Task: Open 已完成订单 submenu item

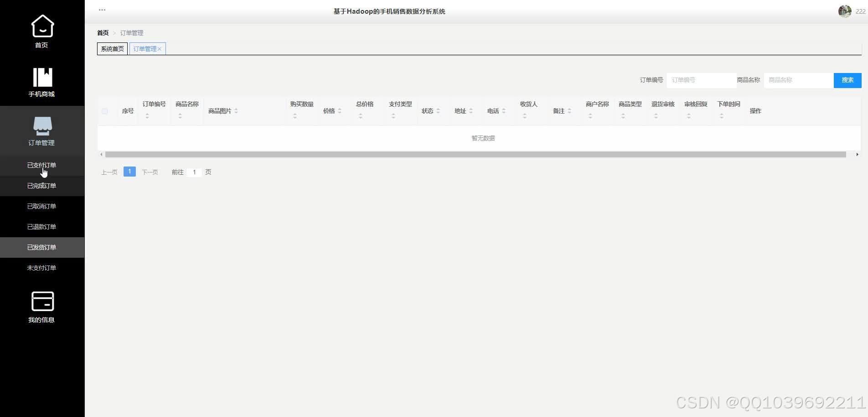Action: (x=42, y=186)
